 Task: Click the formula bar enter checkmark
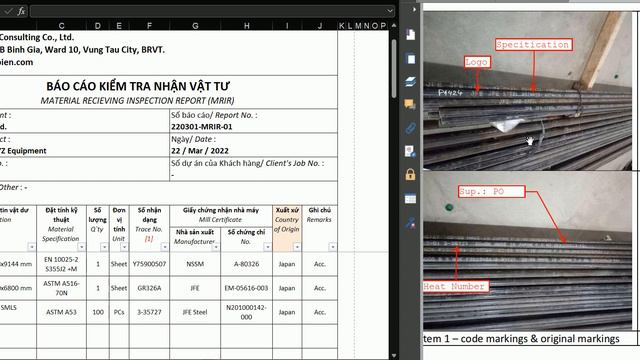click(x=8, y=11)
